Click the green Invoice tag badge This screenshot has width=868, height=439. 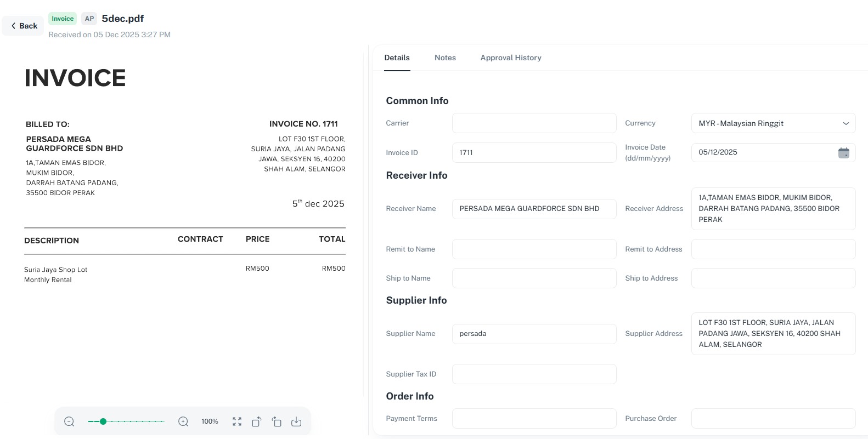coord(63,19)
